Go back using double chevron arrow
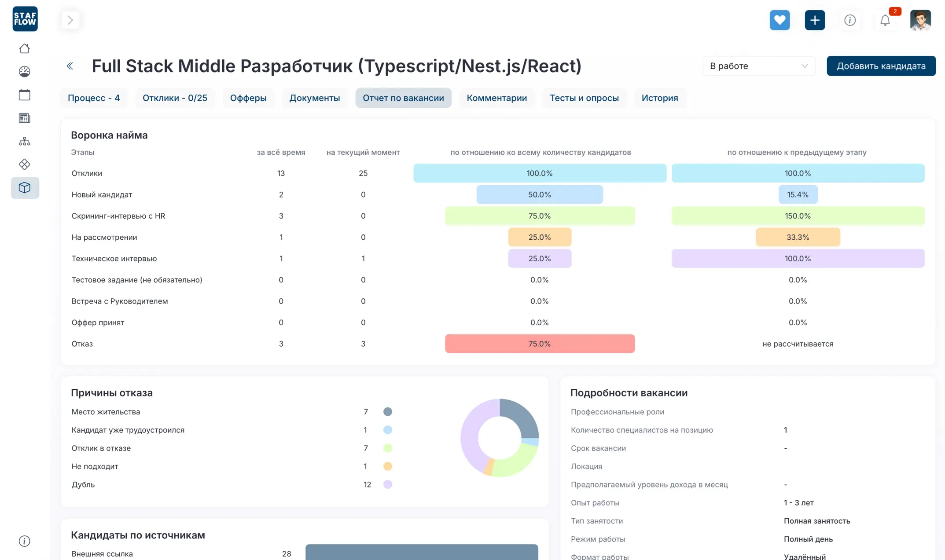Image resolution: width=945 pixels, height=560 pixels. tap(70, 66)
